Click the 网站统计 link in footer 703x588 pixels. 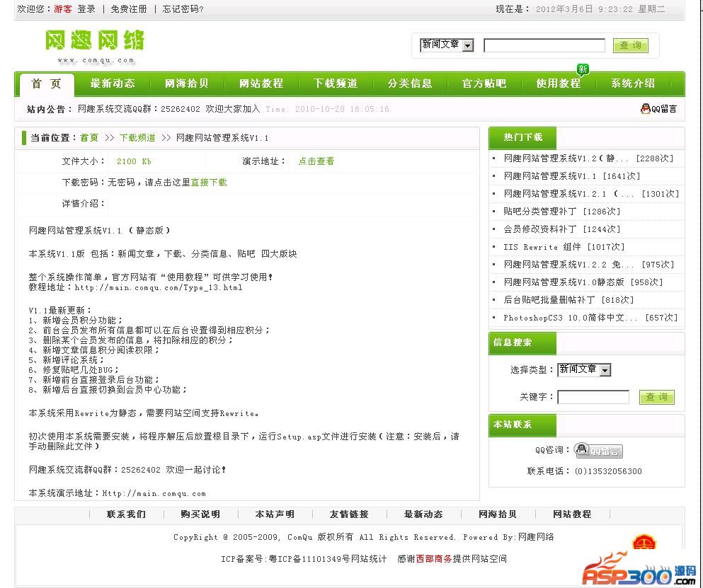(x=369, y=559)
